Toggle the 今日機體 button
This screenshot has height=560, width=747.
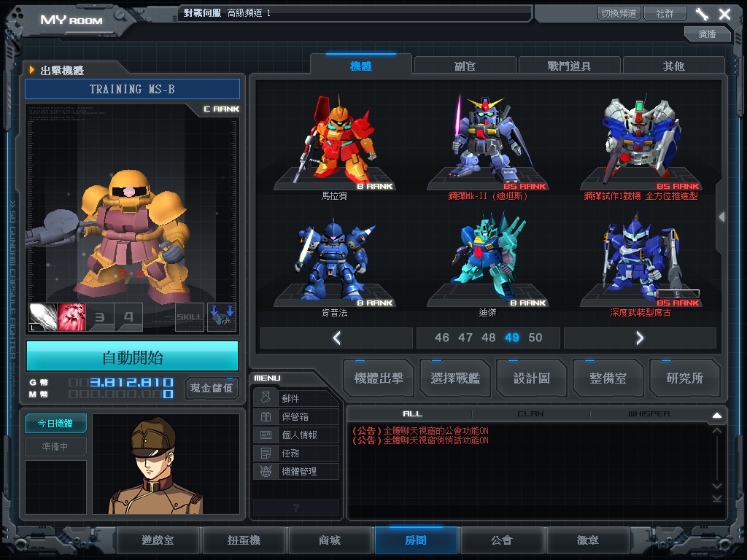click(55, 424)
